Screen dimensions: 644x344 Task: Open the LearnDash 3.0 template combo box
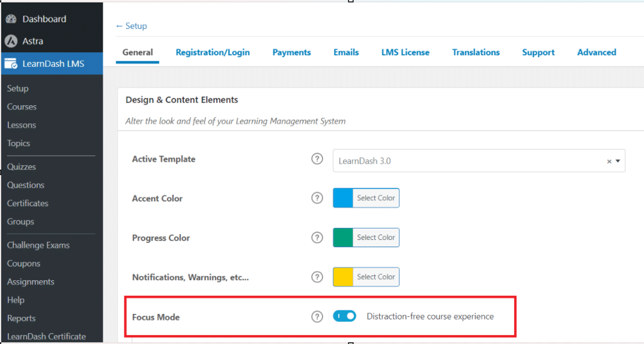(x=479, y=161)
